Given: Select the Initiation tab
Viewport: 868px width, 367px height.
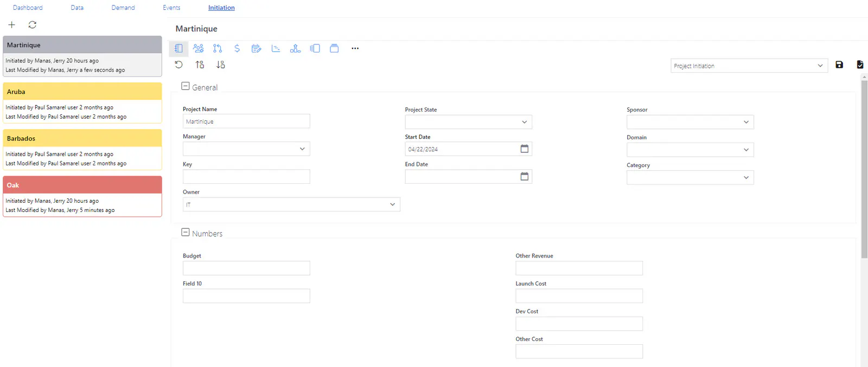Looking at the screenshot, I should (221, 8).
